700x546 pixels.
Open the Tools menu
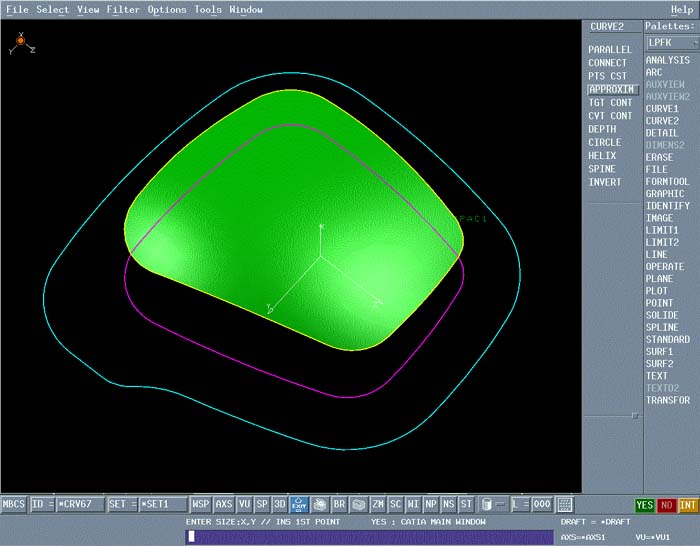208,9
